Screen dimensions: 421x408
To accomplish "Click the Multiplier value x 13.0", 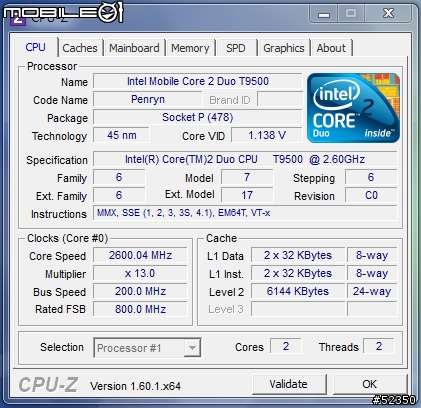I will [140, 273].
